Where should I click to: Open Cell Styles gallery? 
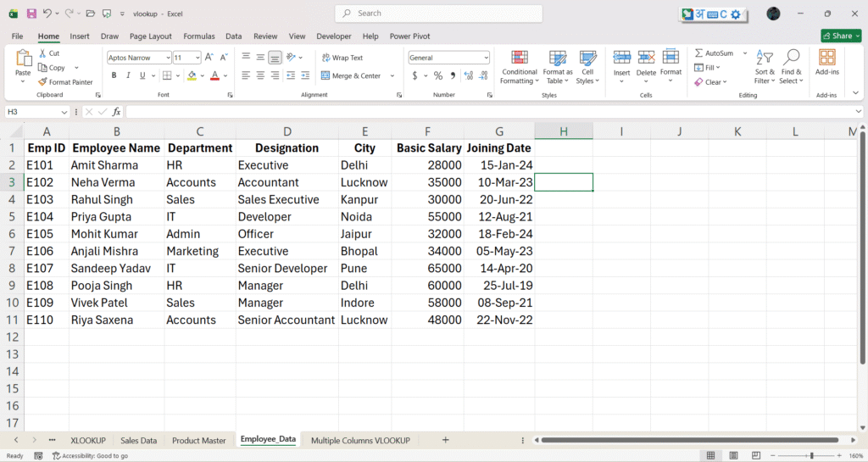tap(587, 67)
